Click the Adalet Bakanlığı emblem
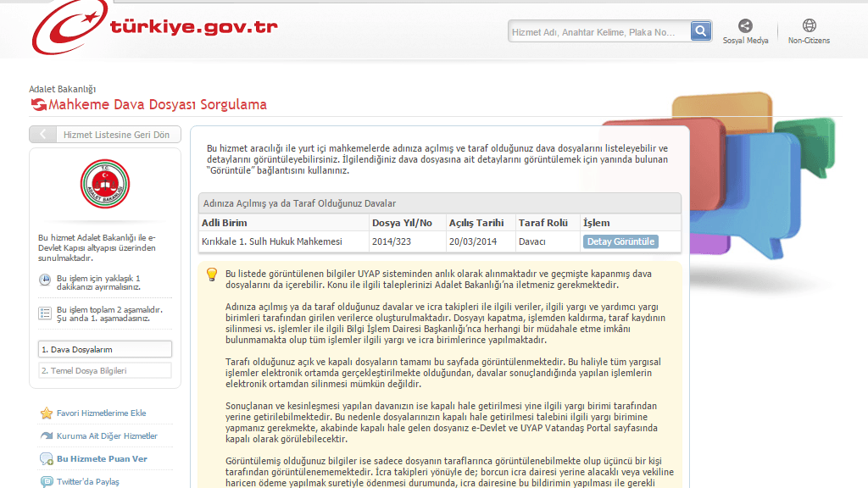Image resolution: width=868 pixels, height=488 pixels. coord(104,184)
